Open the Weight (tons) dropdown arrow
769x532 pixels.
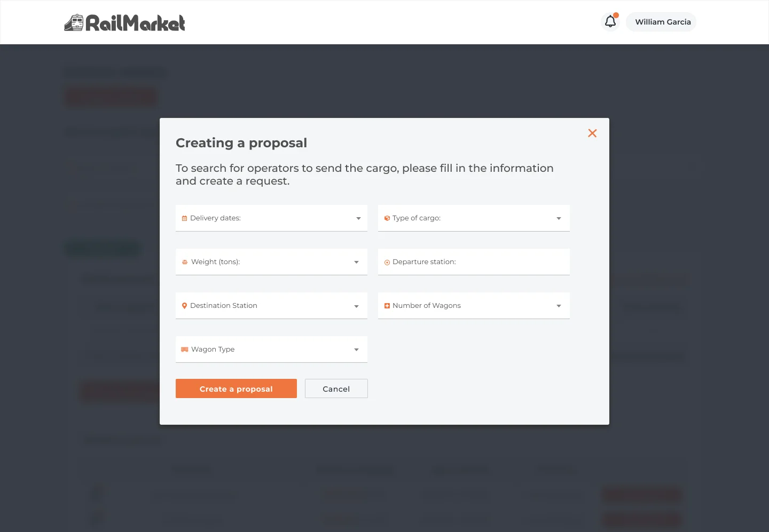356,262
